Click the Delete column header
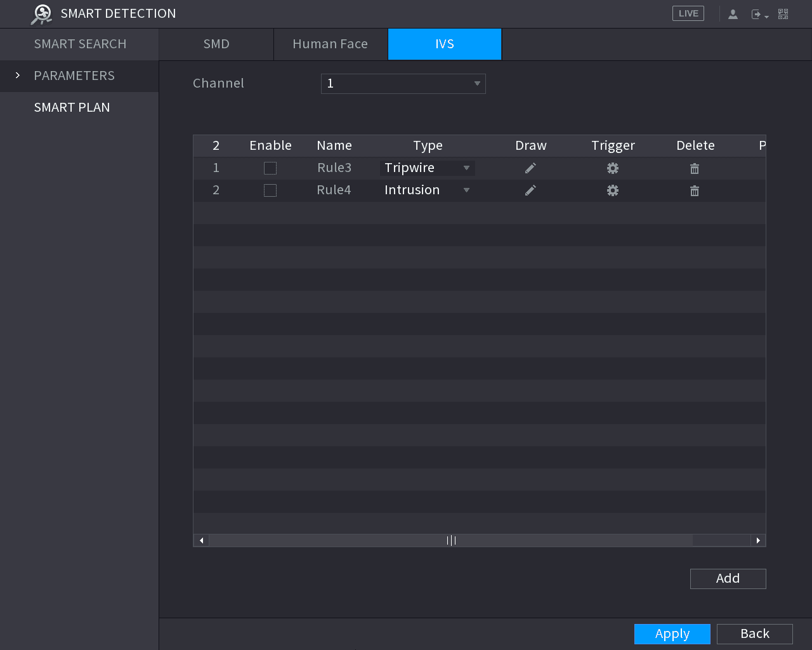 point(696,146)
